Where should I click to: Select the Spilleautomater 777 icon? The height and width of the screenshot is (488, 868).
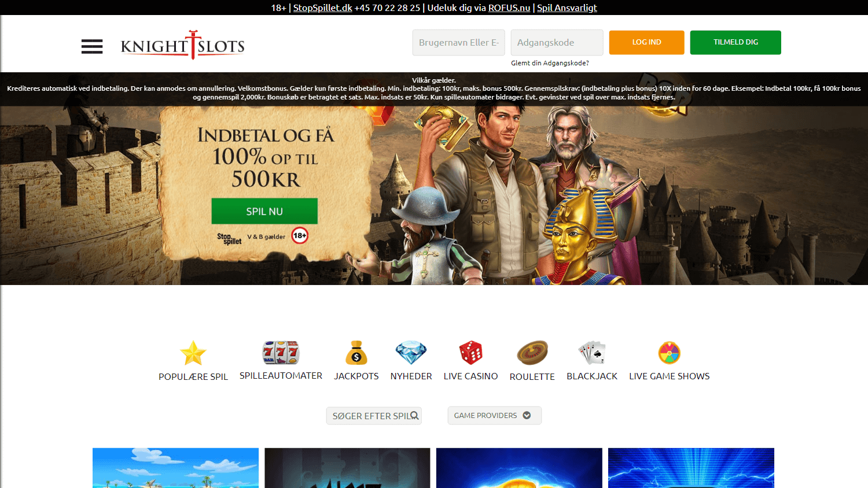[281, 352]
